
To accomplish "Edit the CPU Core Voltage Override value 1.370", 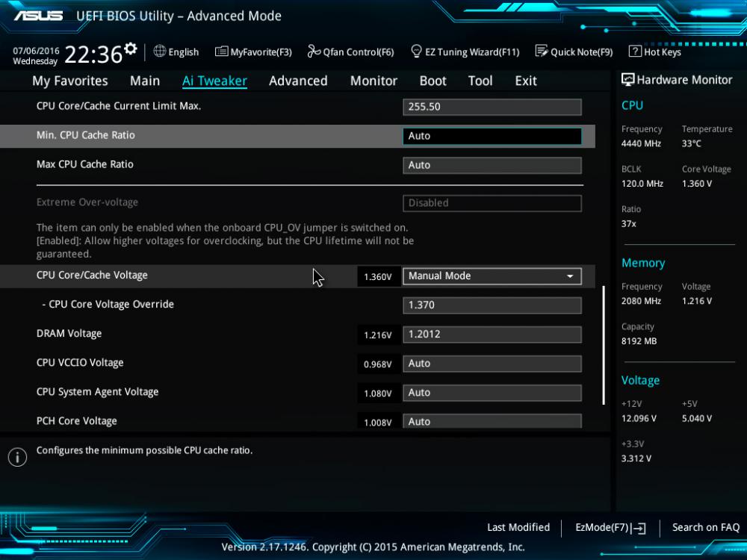I will tap(492, 305).
